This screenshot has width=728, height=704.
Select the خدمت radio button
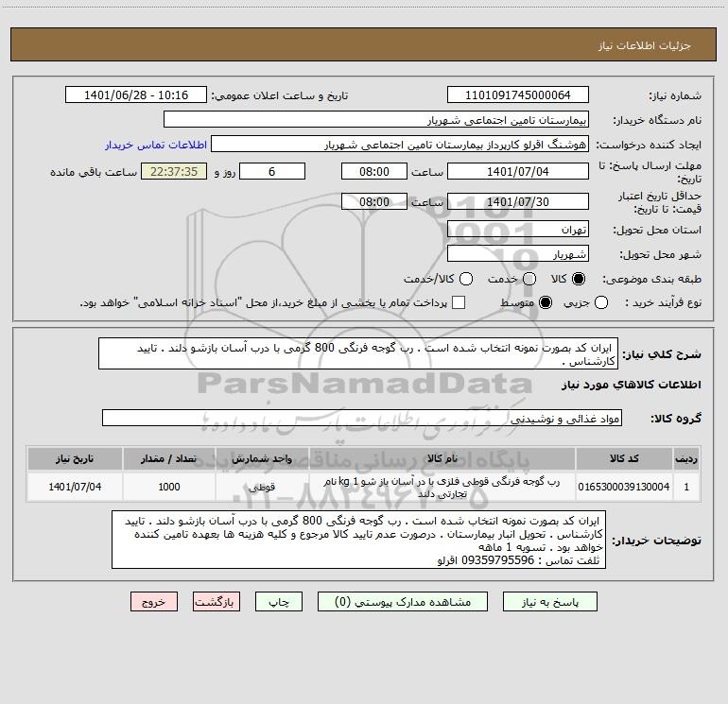click(529, 279)
